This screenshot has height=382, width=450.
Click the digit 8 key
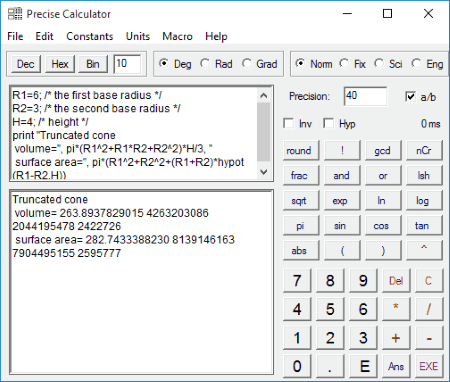click(x=330, y=281)
